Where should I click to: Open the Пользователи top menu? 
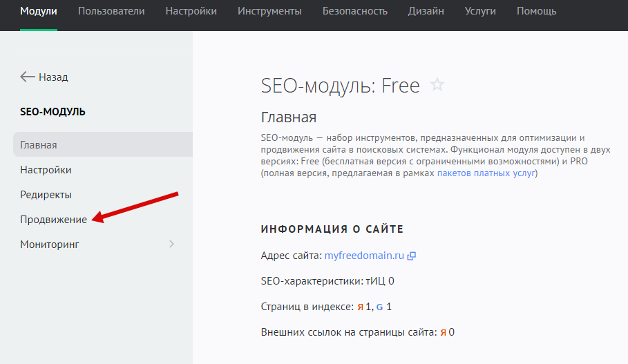(111, 11)
